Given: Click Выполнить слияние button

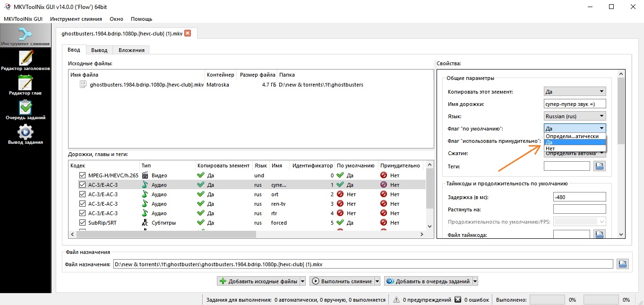Looking at the screenshot, I should [x=342, y=281].
